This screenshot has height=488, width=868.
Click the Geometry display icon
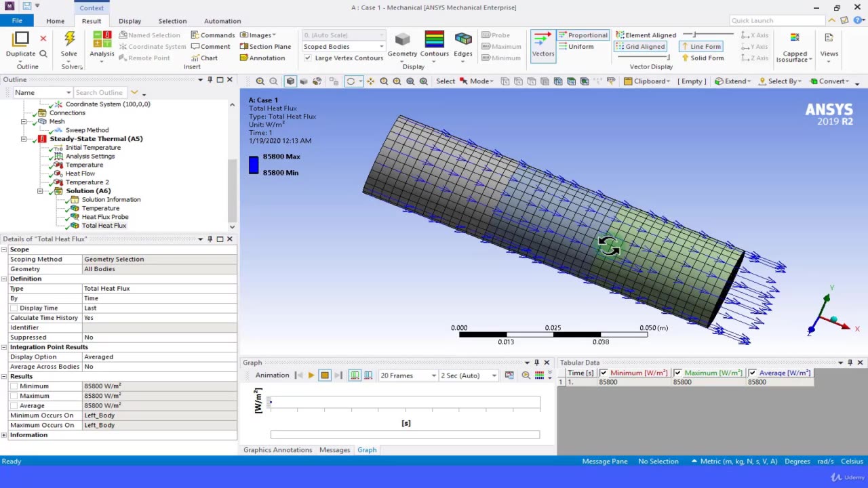tap(402, 39)
